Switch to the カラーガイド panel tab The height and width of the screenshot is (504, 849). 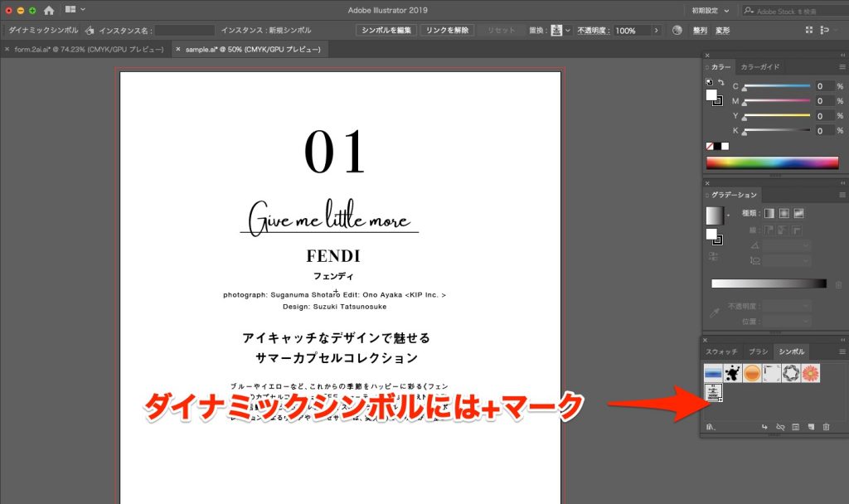760,67
